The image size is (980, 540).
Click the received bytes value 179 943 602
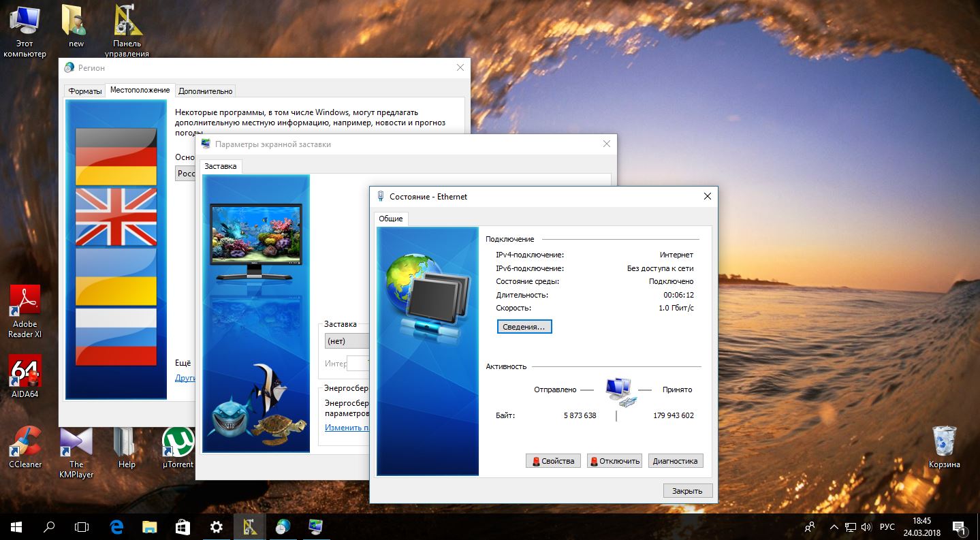[674, 415]
